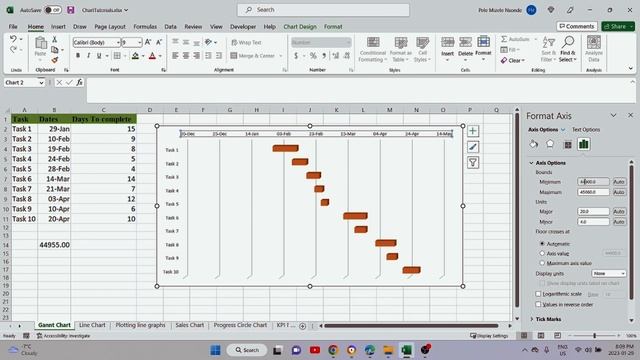Click Auto button next to Major
Image resolution: width=640 pixels, height=360 pixels.
click(619, 211)
